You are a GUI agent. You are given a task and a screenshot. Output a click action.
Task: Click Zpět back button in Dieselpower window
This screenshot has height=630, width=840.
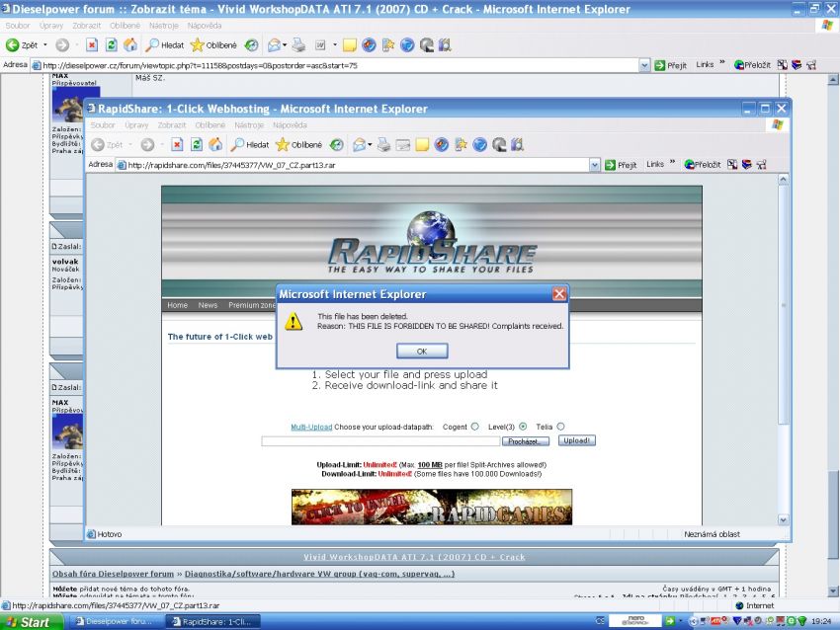click(22, 45)
